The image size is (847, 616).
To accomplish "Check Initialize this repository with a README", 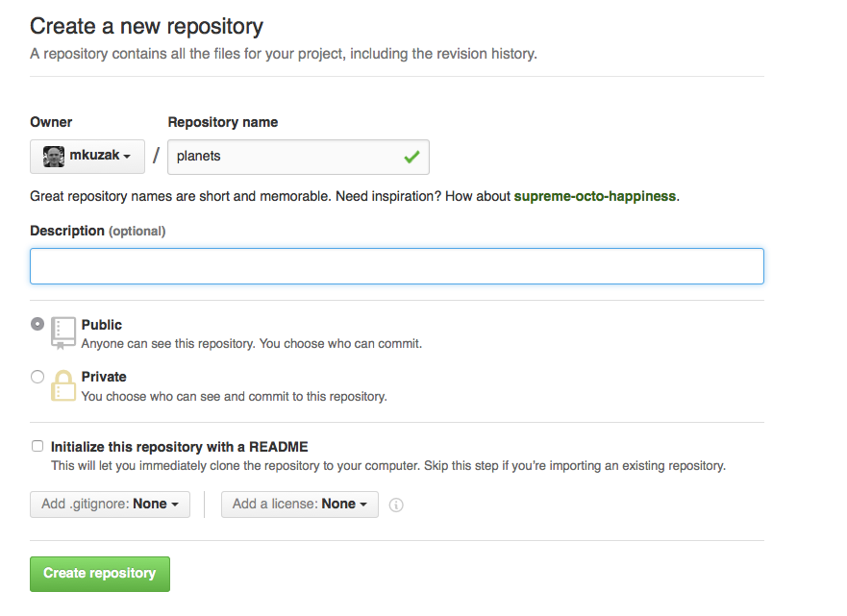I will [37, 445].
